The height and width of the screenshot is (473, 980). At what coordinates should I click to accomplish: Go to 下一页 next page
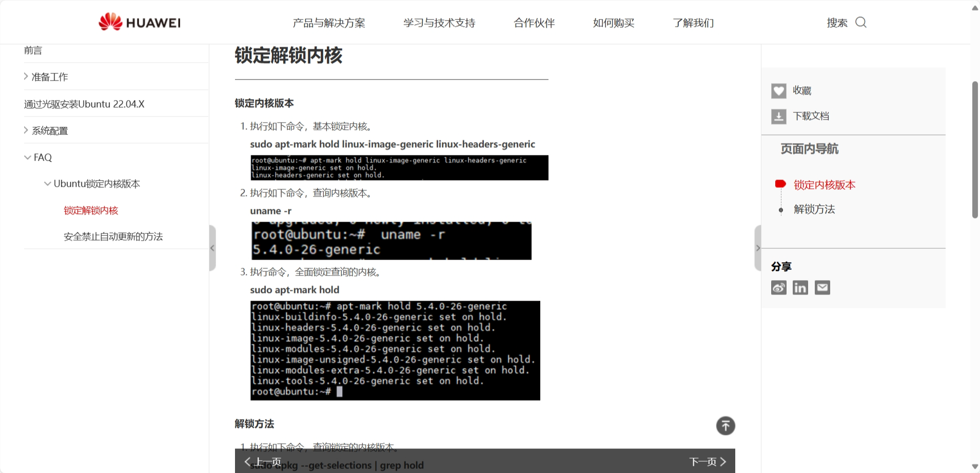708,462
